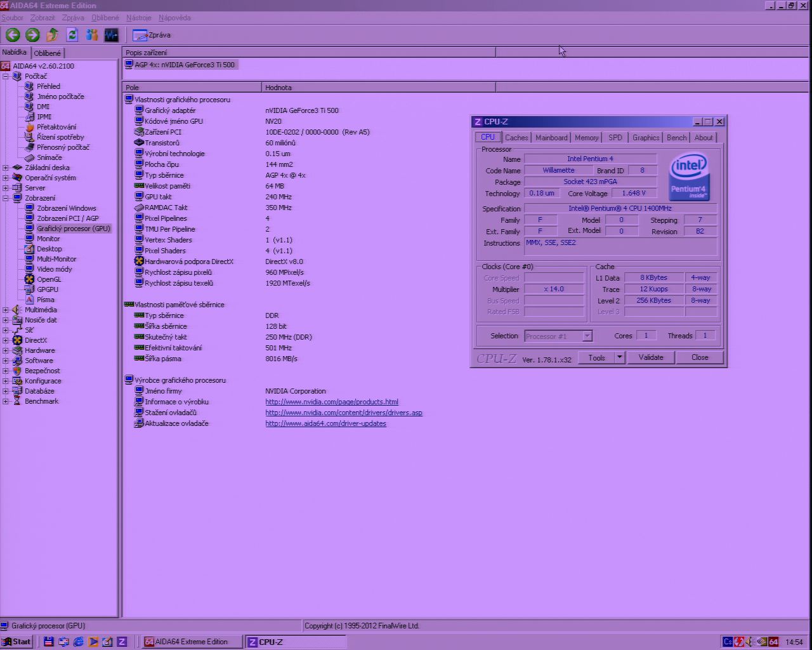Click the Zpráva report toolbar button
This screenshot has width=812, height=650.
click(152, 35)
